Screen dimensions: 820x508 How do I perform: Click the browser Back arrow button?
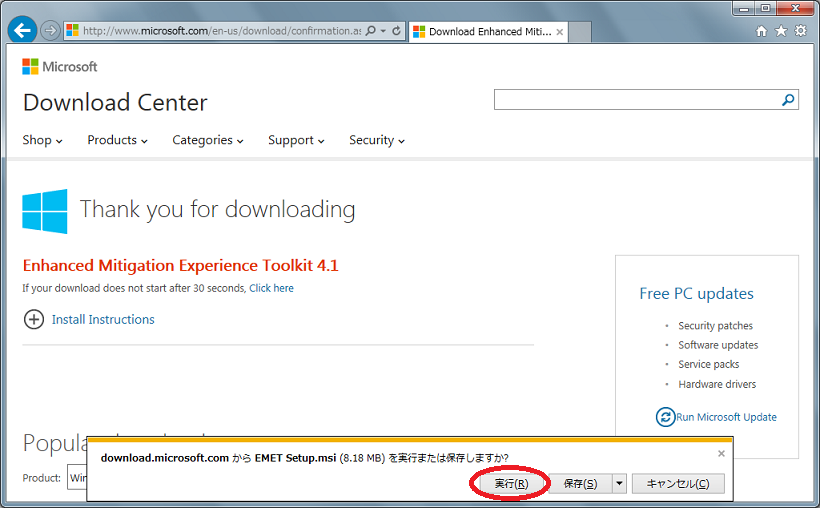click(x=22, y=30)
